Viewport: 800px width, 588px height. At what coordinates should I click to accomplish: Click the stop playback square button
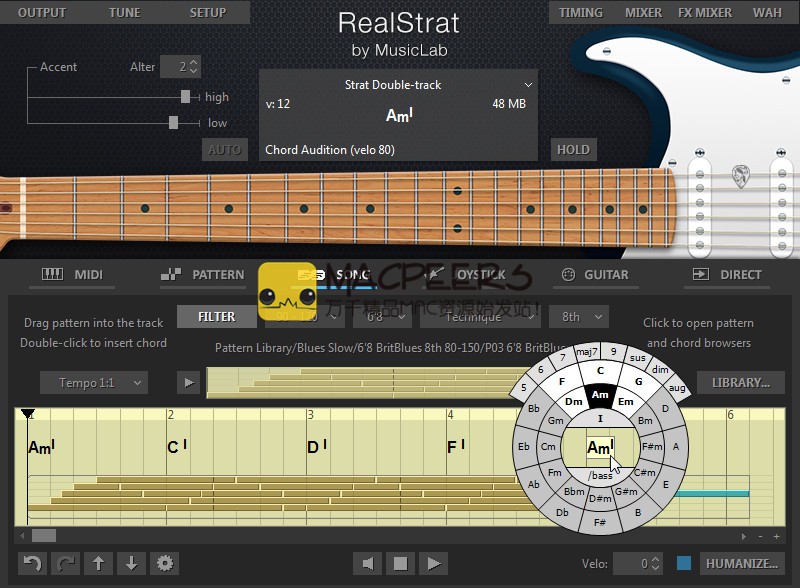coord(400,563)
